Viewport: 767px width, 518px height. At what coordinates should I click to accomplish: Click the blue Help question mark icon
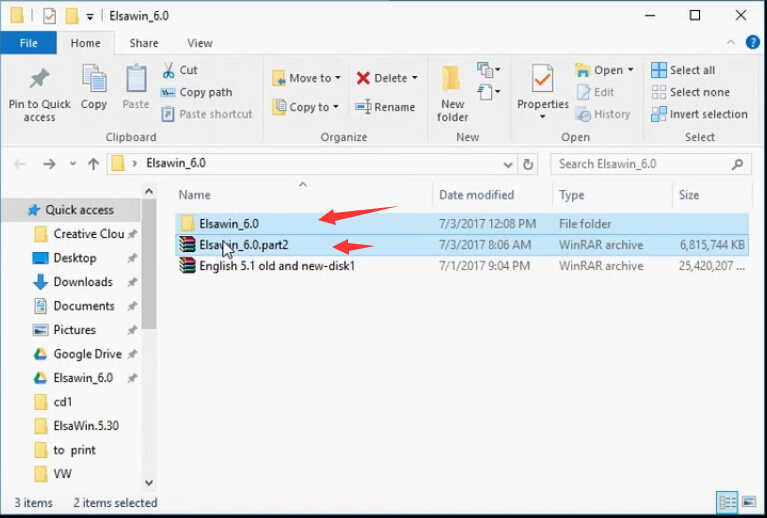coord(753,42)
